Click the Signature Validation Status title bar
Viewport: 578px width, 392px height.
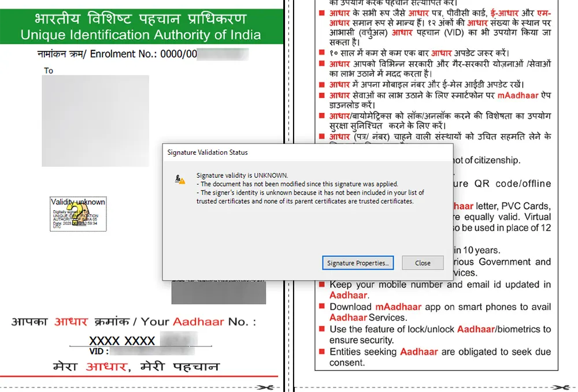307,152
